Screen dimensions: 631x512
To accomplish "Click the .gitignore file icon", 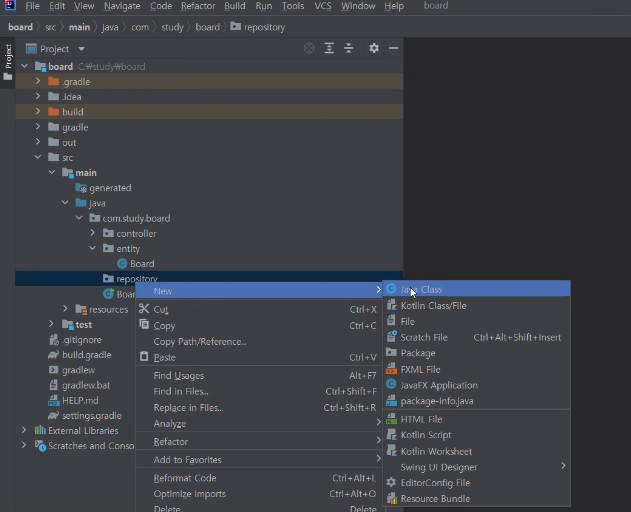I will (54, 340).
